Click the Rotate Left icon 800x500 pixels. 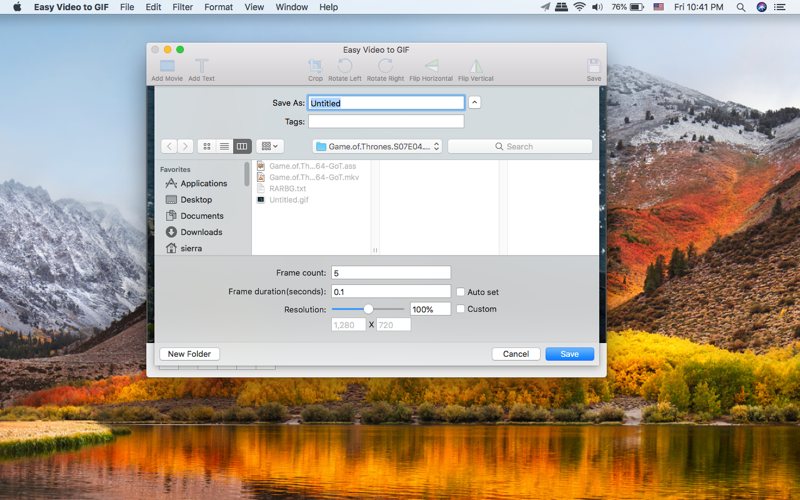pyautogui.click(x=345, y=66)
